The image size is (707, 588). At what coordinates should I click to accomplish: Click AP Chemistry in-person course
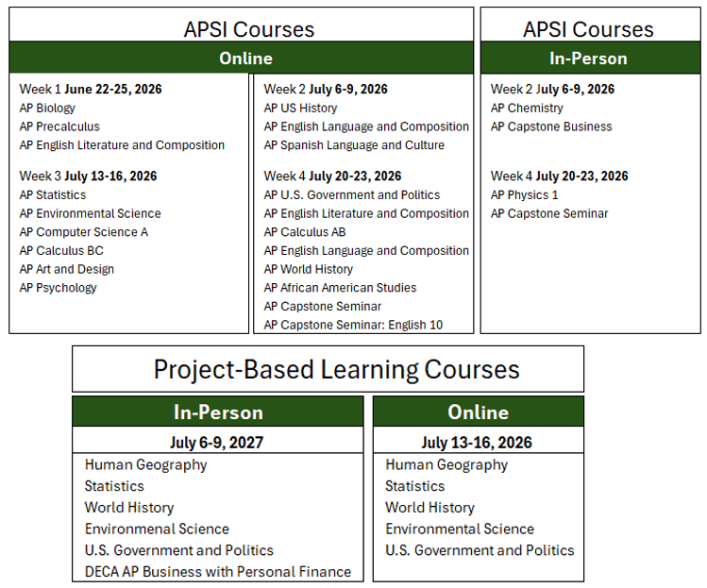(527, 108)
